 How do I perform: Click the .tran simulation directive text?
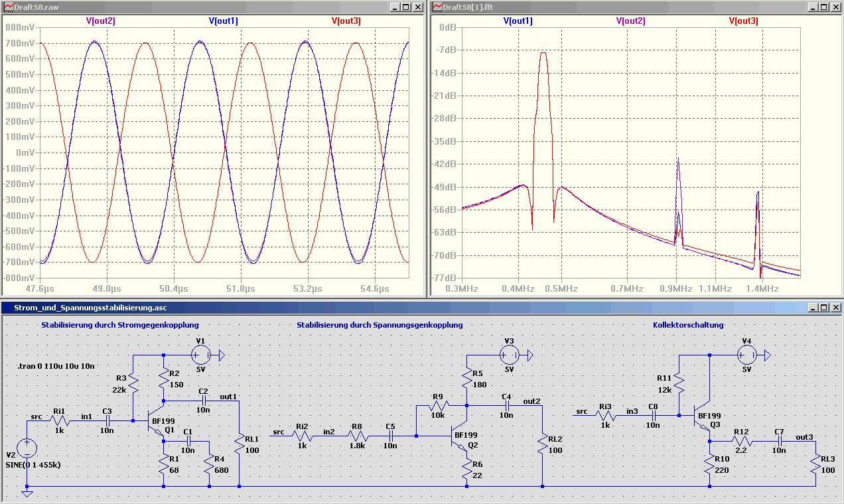[56, 366]
